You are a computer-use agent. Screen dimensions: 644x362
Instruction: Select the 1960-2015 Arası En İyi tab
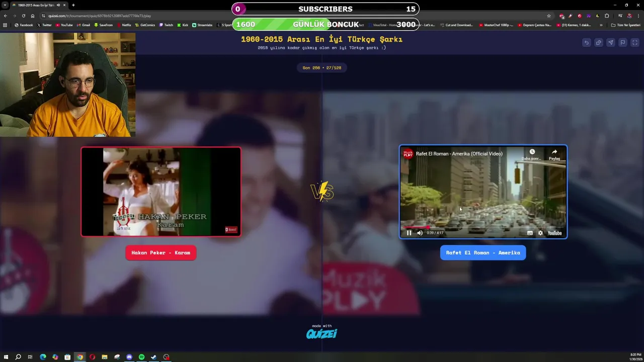coord(39,5)
